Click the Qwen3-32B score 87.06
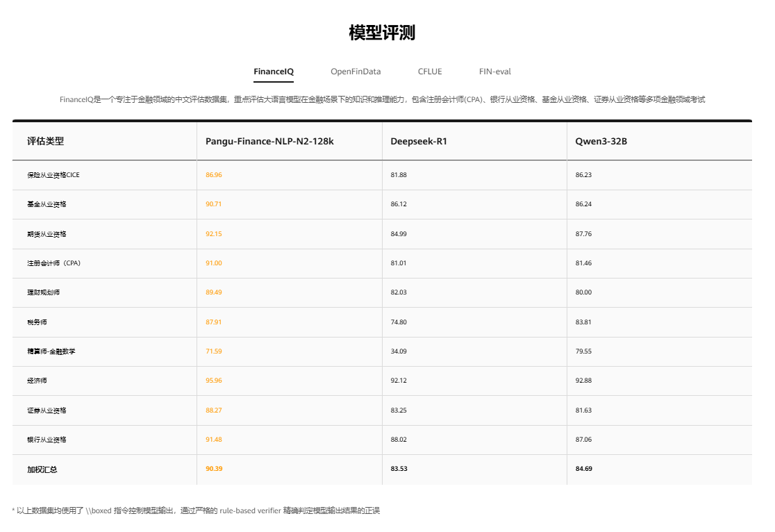This screenshot has height=532, width=775. point(583,440)
